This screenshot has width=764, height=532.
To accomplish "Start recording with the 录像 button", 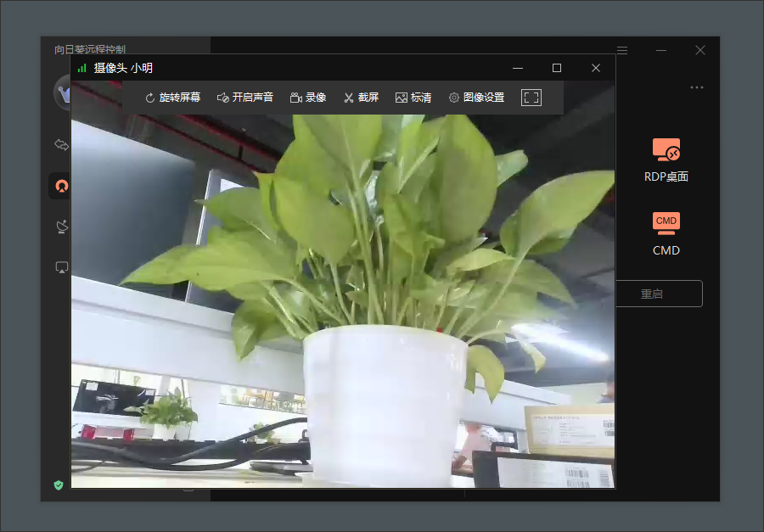I will 307,98.
